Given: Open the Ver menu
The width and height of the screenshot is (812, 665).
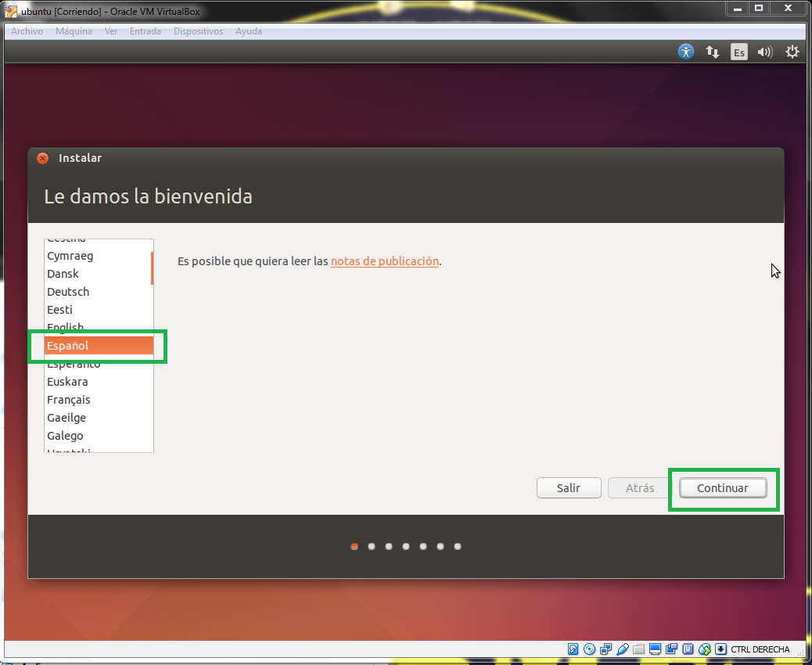Looking at the screenshot, I should [111, 31].
